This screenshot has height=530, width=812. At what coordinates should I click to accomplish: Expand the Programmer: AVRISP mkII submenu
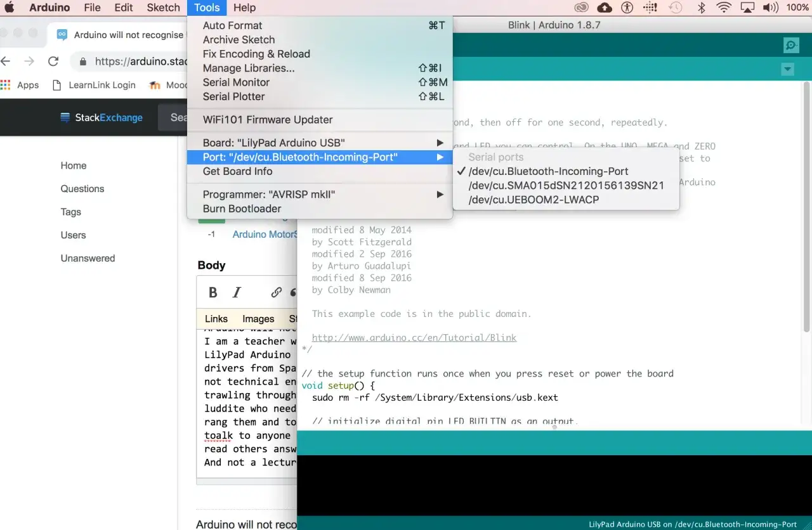point(320,195)
